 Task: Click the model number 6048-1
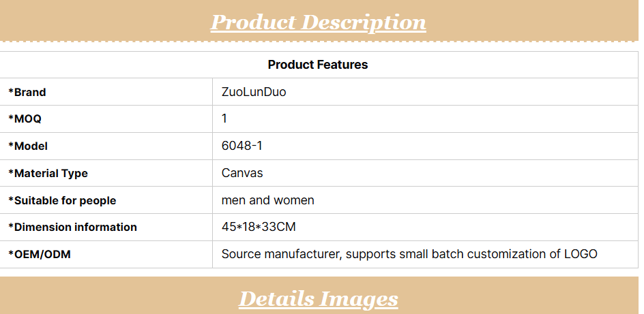(x=244, y=146)
